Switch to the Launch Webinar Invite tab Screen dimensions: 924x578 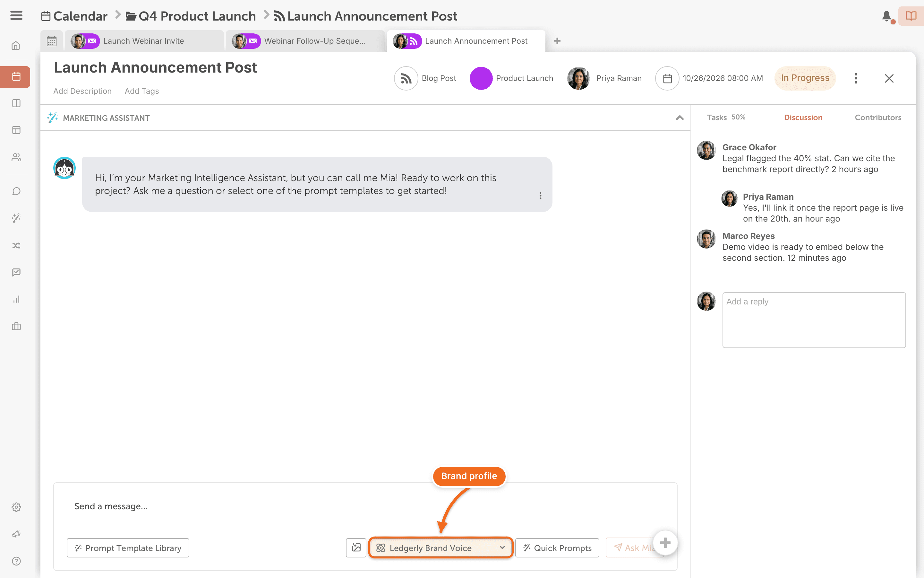click(x=144, y=41)
